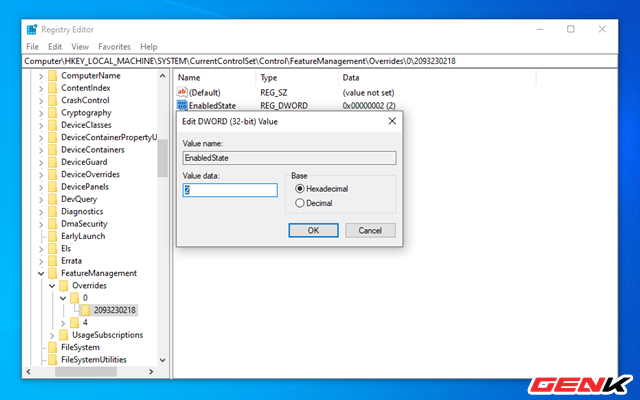Maximize the Registry Editor window
Image resolution: width=640 pixels, height=400 pixels.
pos(571,29)
